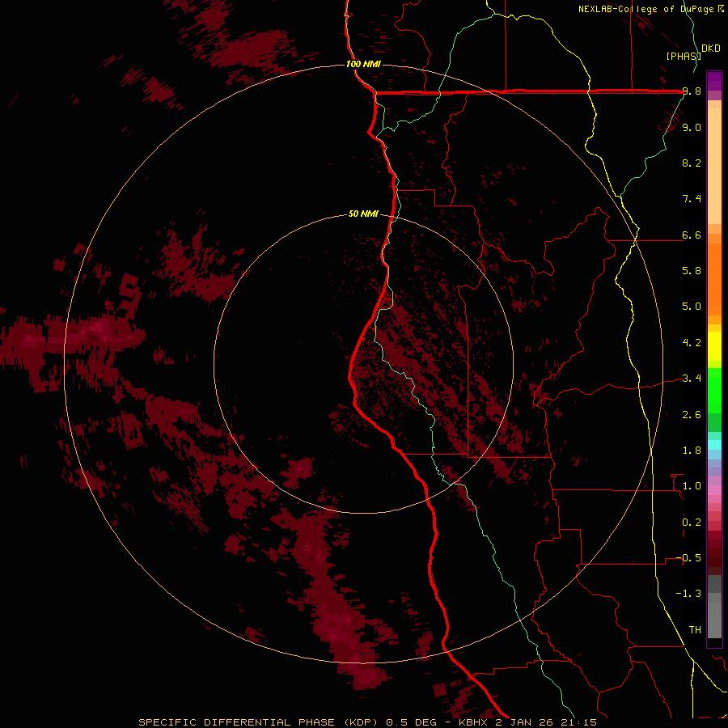Click the "2 JAN 26 21:15" timestamp
Screen dimensions: 728x728
[x=546, y=722]
